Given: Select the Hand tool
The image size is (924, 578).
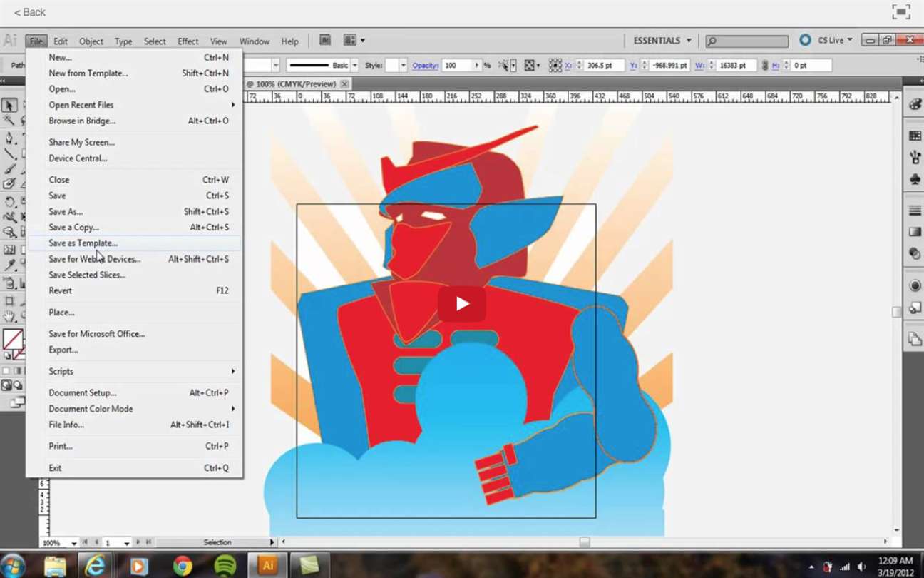Looking at the screenshot, I should pyautogui.click(x=9, y=316).
